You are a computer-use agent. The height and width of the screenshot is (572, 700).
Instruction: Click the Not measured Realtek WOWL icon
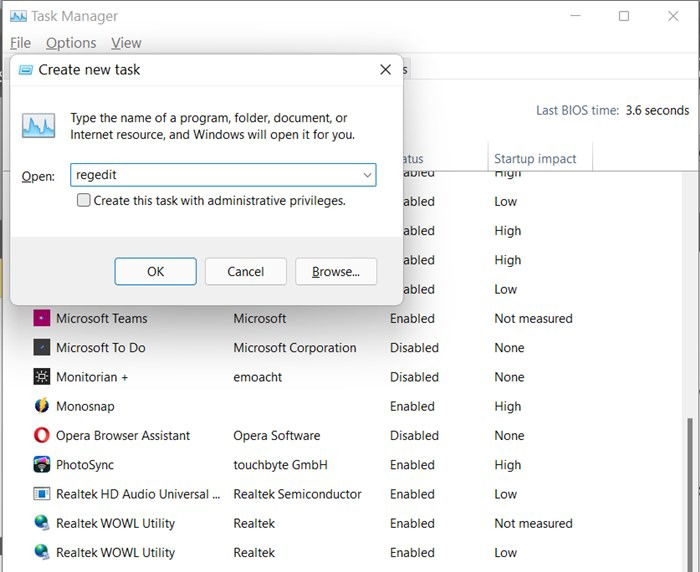42,523
